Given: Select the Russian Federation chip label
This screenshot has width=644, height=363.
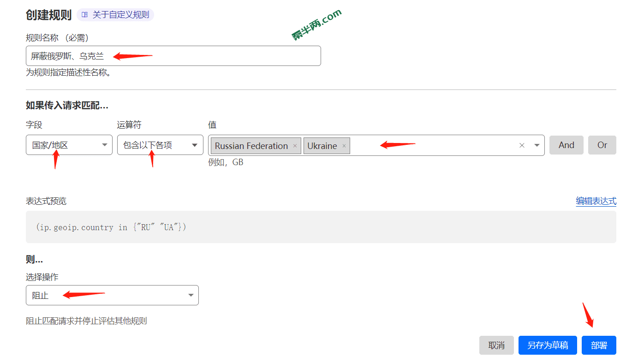Looking at the screenshot, I should pyautogui.click(x=251, y=146).
